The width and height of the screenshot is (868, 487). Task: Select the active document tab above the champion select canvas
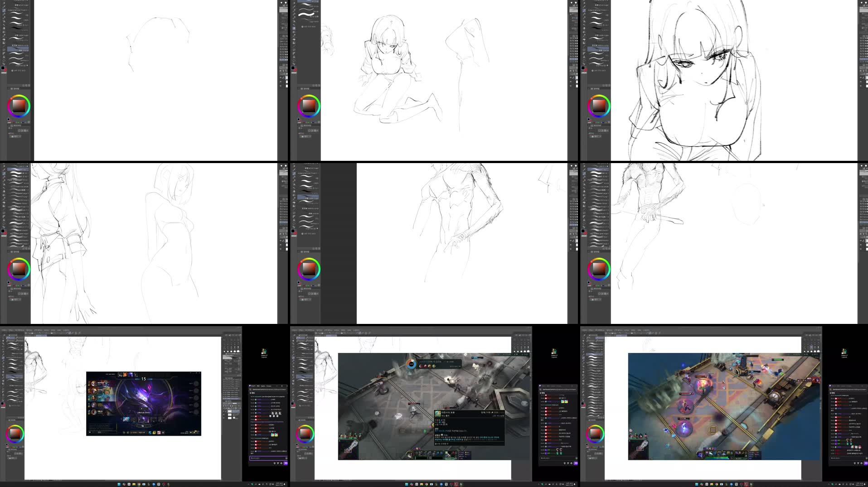click(x=41, y=336)
